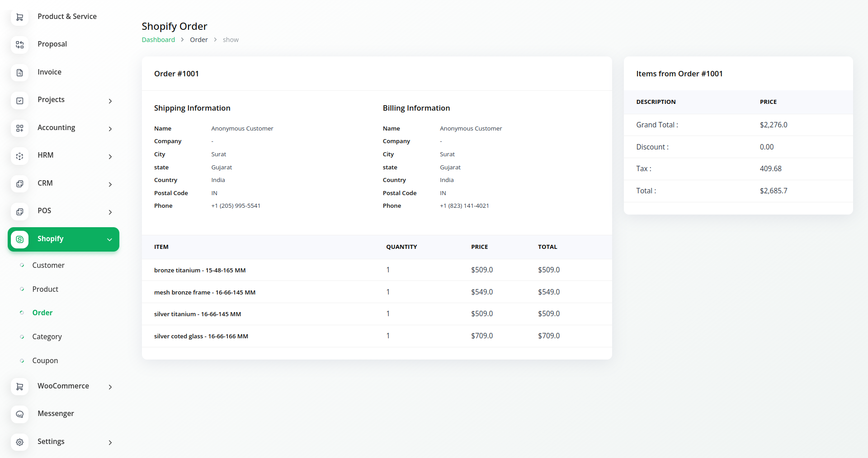
Task: Click the Order breadcrumb link
Action: [x=198, y=40]
